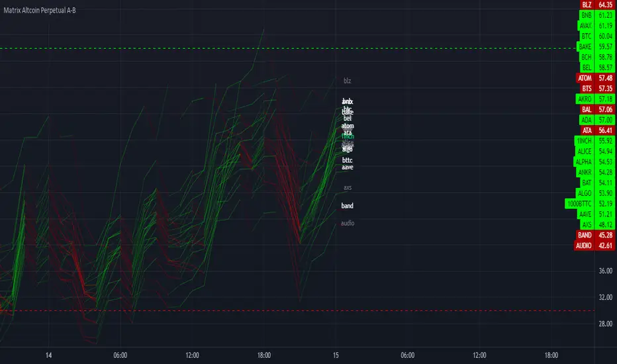Click the ADA 57.00 price label

tap(597, 120)
